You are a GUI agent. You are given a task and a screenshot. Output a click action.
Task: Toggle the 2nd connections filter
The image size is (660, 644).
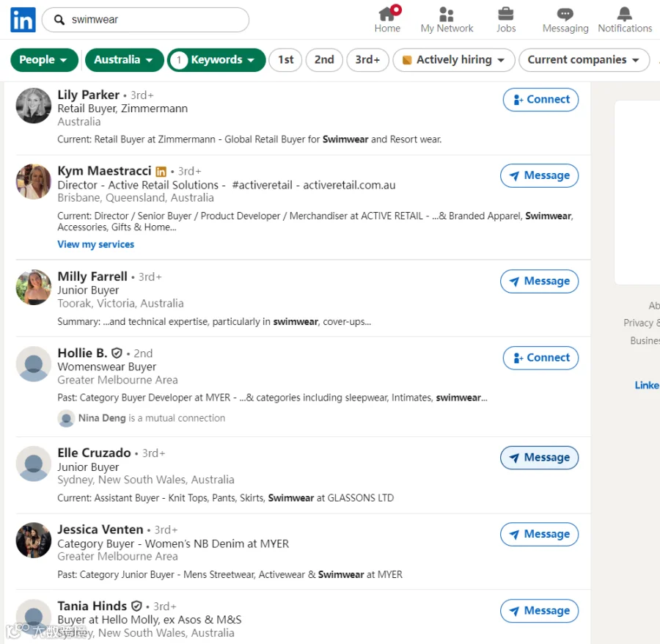[x=324, y=59]
